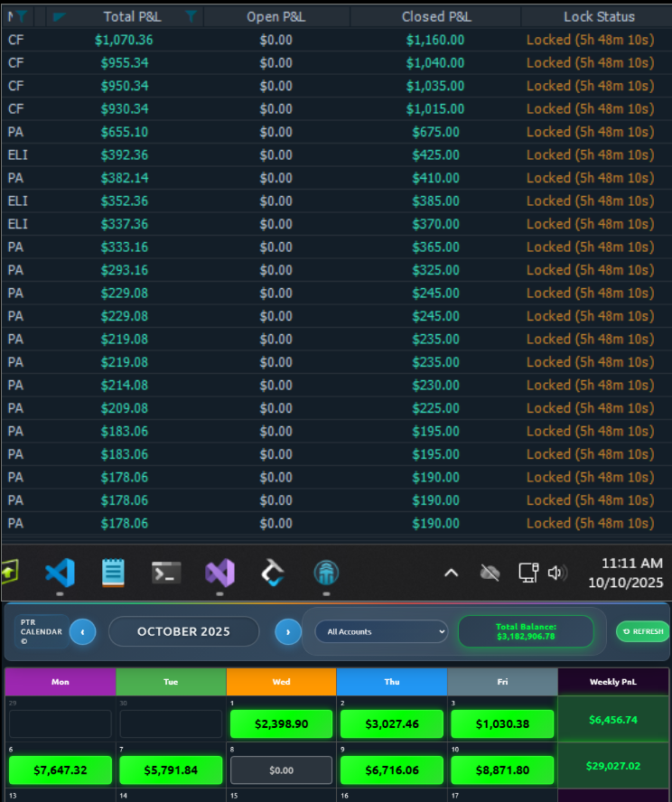The image size is (672, 802).
Task: Click Locked status in the $1,015.00 row
Action: point(590,109)
